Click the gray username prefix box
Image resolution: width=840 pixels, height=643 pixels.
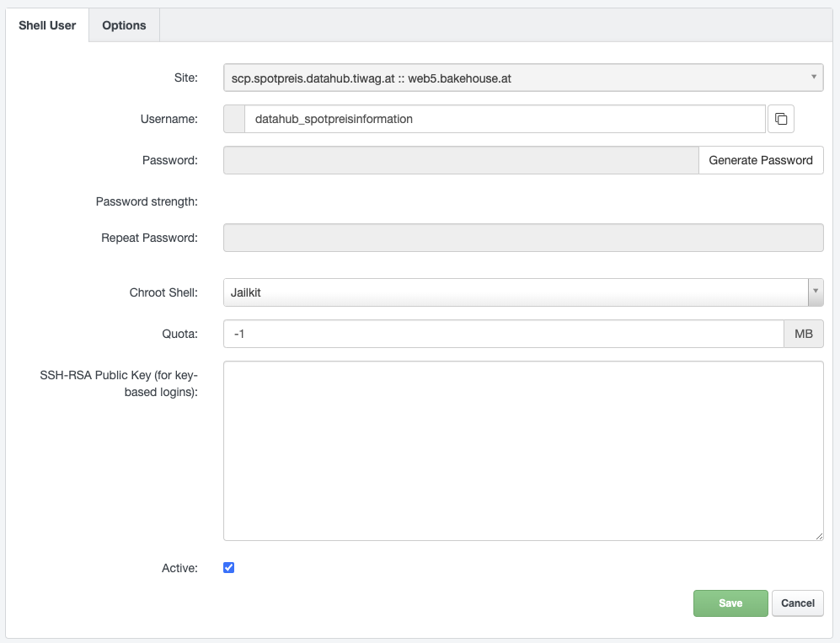coord(234,120)
